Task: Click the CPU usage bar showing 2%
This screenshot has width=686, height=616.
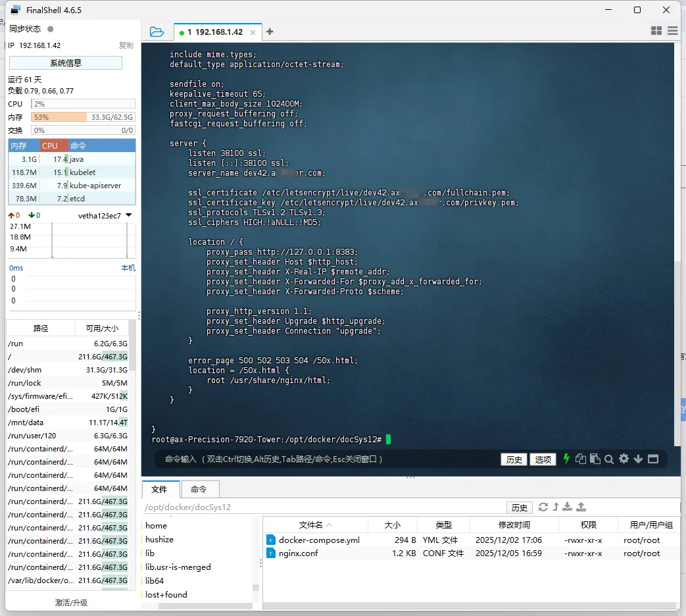Action: [83, 104]
